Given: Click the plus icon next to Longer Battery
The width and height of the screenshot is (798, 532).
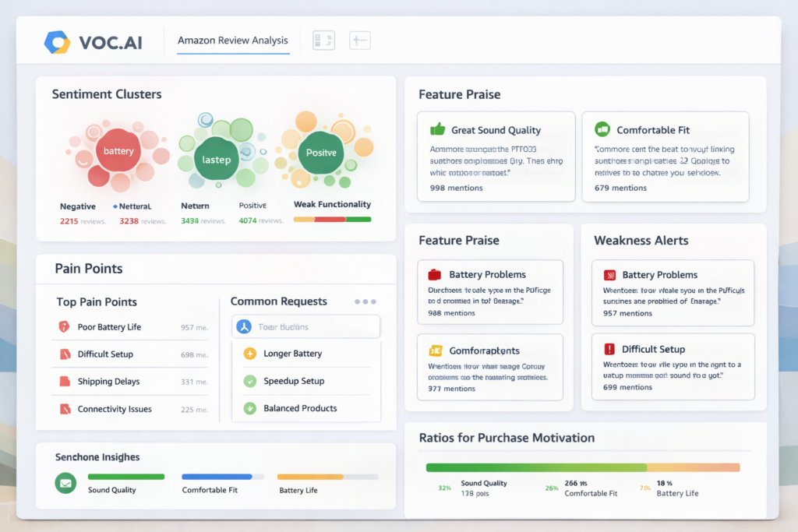Looking at the screenshot, I should 249,354.
